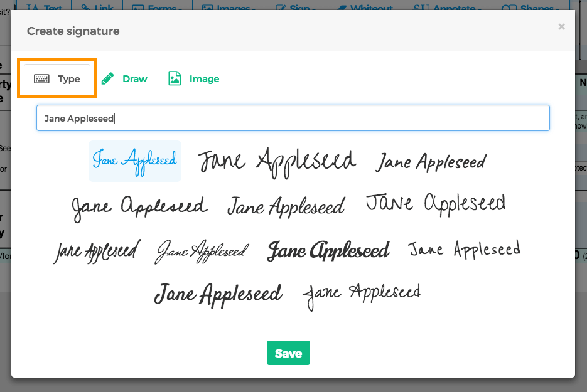Select the middle signature in the second row
587x392 pixels.
tap(286, 206)
